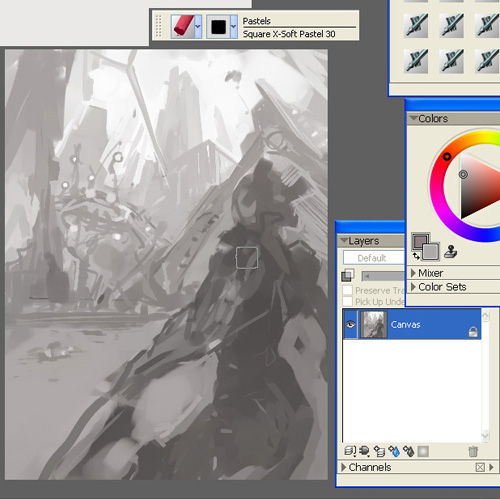Collapse the Colors panel
Viewport: 500px width, 500px height.
(414, 118)
